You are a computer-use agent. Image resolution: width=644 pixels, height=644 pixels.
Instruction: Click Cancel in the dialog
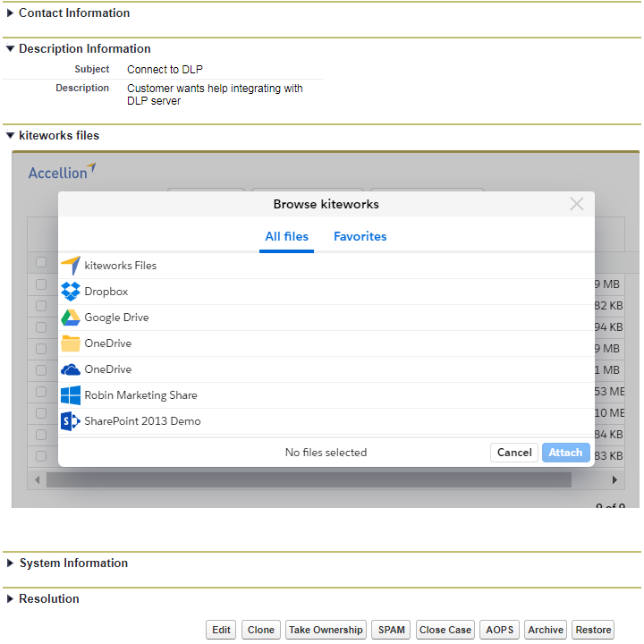click(514, 453)
